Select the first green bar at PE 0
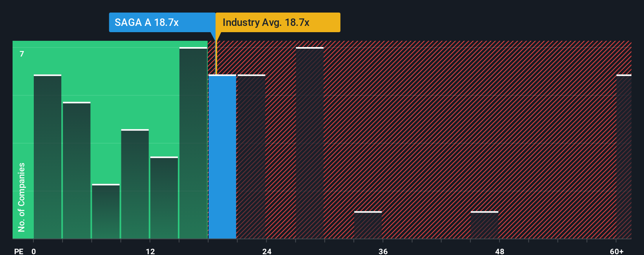The height and width of the screenshot is (255, 644). [48, 157]
